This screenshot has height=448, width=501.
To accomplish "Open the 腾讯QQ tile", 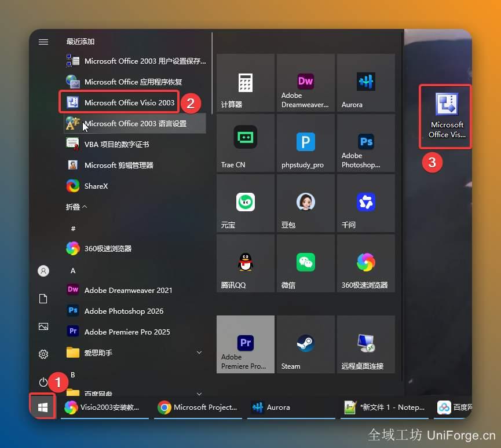I will tap(246, 263).
